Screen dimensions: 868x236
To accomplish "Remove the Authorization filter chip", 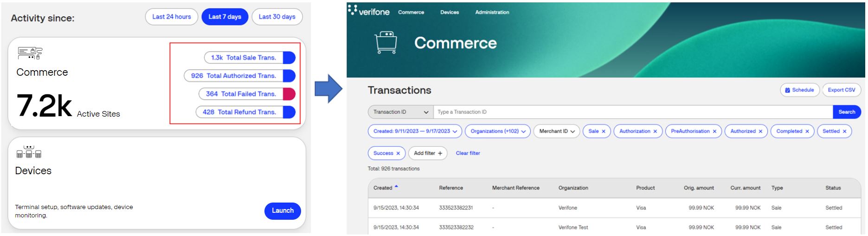I will point(655,131).
